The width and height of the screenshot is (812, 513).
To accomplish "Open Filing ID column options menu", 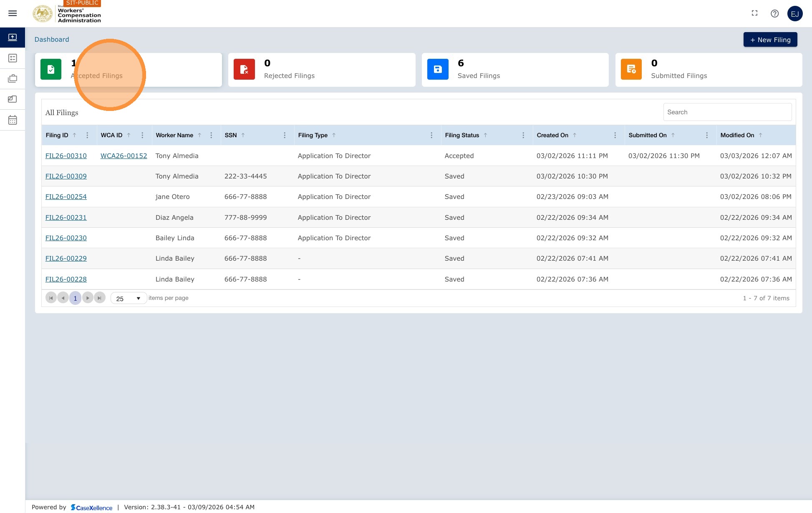I will click(x=87, y=135).
